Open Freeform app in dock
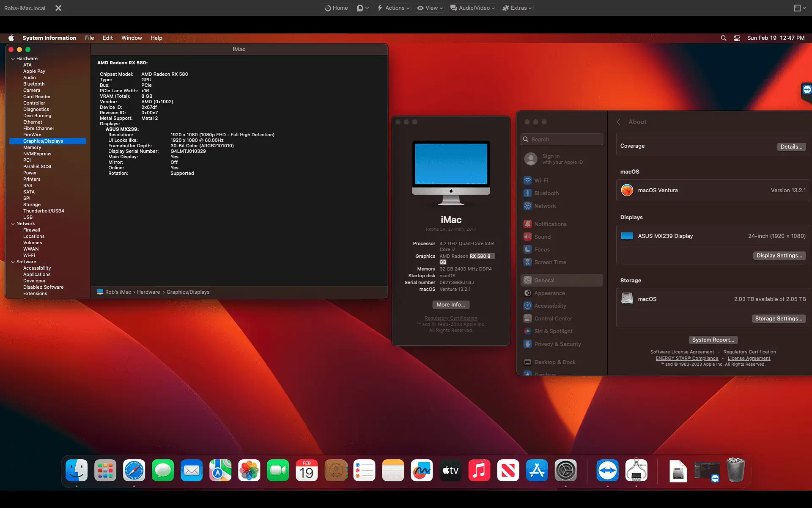The image size is (812, 508). (x=422, y=470)
